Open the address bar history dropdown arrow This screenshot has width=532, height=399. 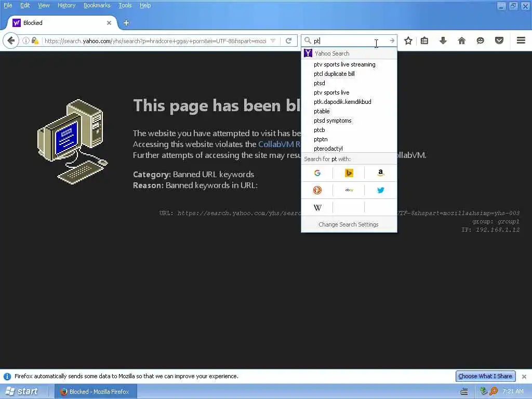point(273,41)
